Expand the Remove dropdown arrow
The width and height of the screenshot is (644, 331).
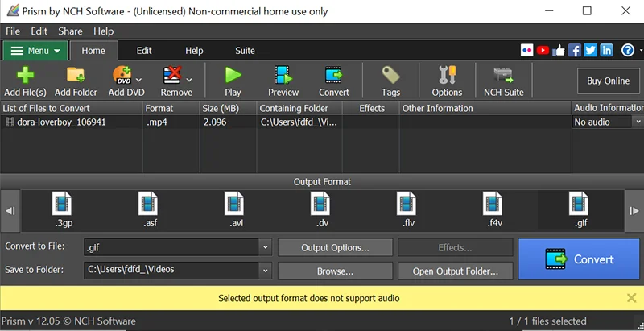coord(189,80)
